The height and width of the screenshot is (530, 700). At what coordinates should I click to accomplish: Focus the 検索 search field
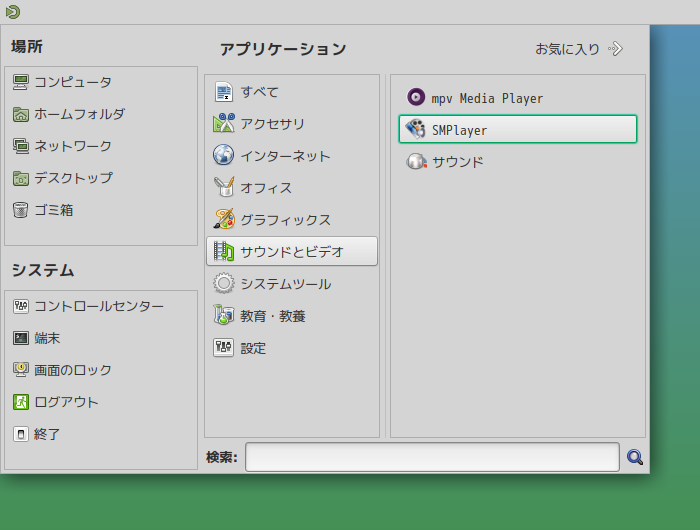[x=432, y=457]
